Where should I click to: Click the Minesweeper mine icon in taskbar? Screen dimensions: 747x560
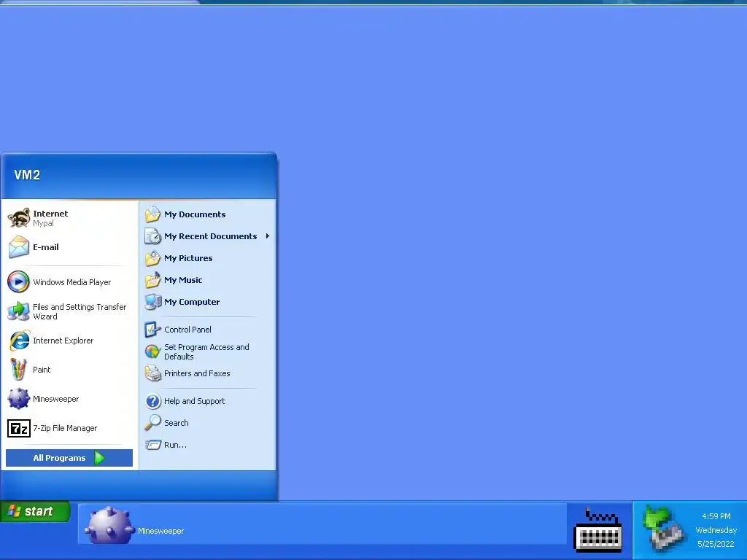tap(109, 525)
